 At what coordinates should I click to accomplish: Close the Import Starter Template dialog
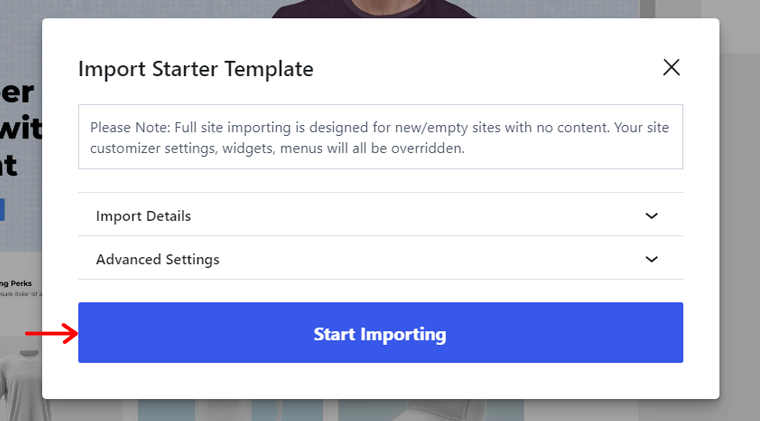pyautogui.click(x=671, y=67)
